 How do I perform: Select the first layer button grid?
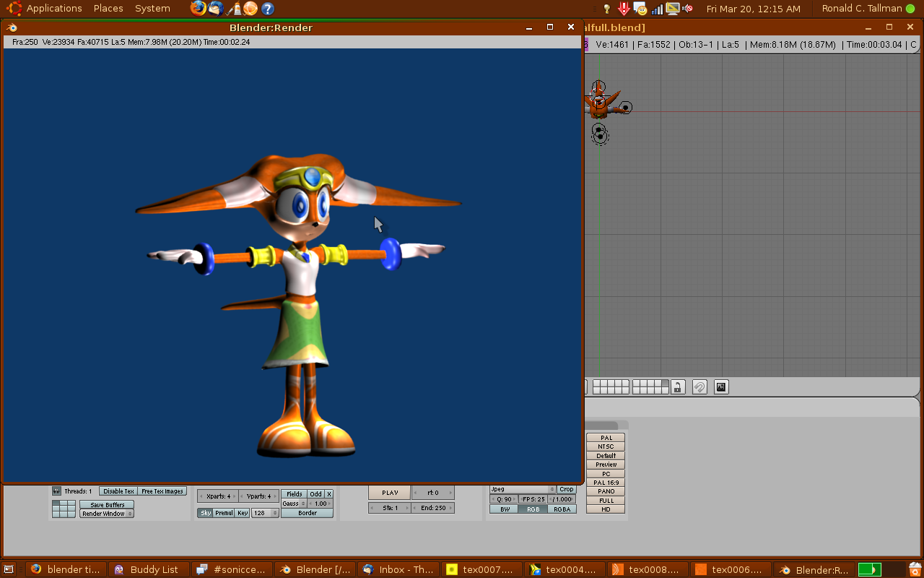[x=611, y=387]
